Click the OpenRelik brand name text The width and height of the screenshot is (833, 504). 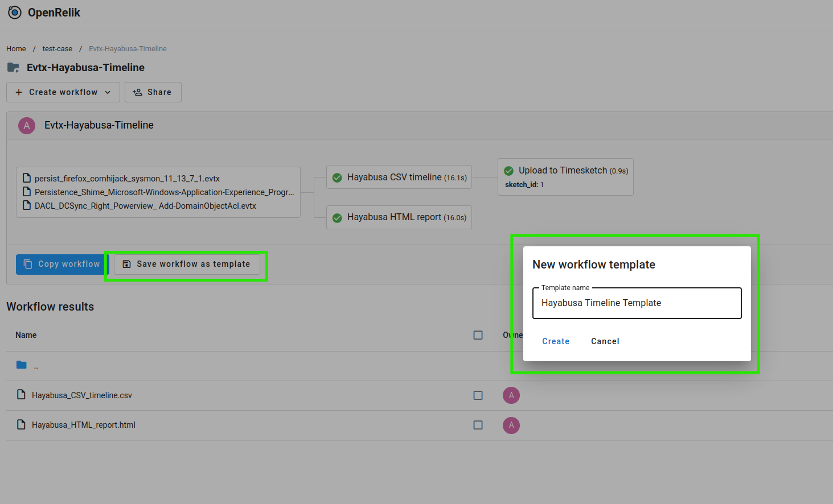tap(54, 13)
